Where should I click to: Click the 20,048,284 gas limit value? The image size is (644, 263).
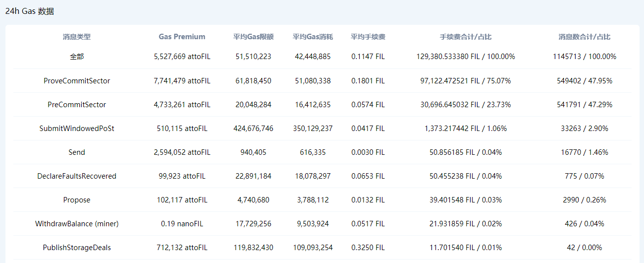[253, 104]
